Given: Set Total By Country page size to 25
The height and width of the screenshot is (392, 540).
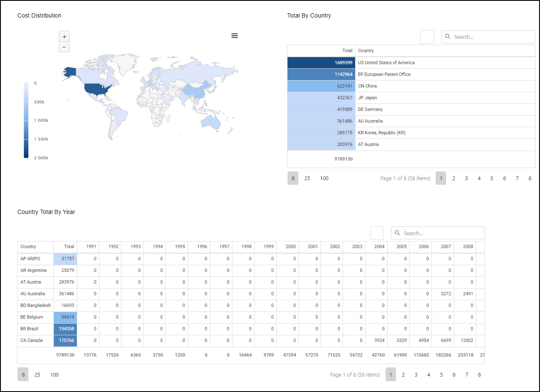Looking at the screenshot, I should pyautogui.click(x=307, y=178).
